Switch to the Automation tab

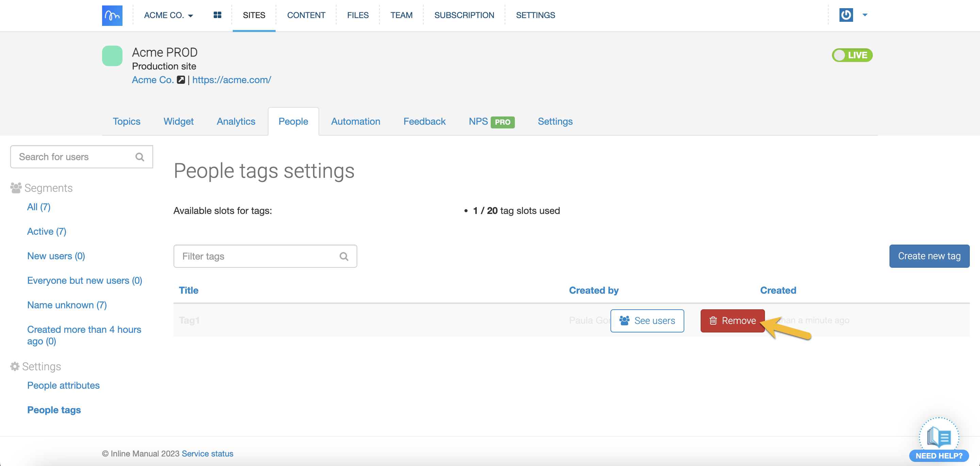(x=355, y=122)
